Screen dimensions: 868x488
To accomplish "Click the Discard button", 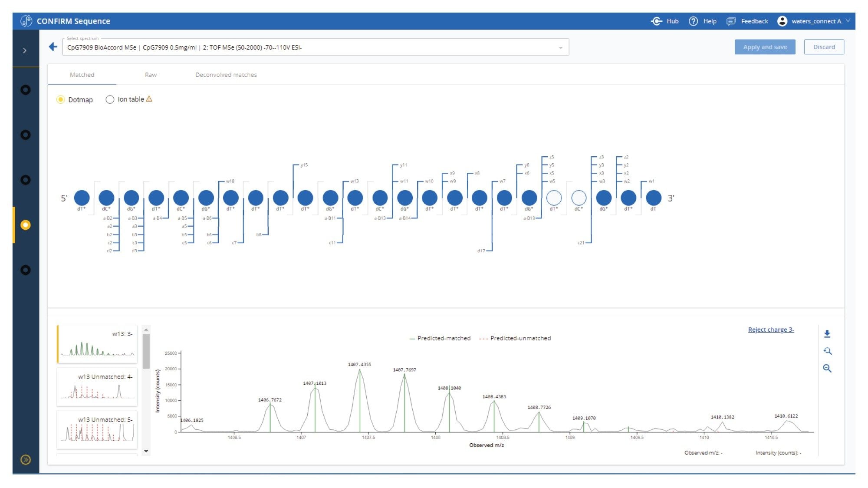I will tap(824, 47).
